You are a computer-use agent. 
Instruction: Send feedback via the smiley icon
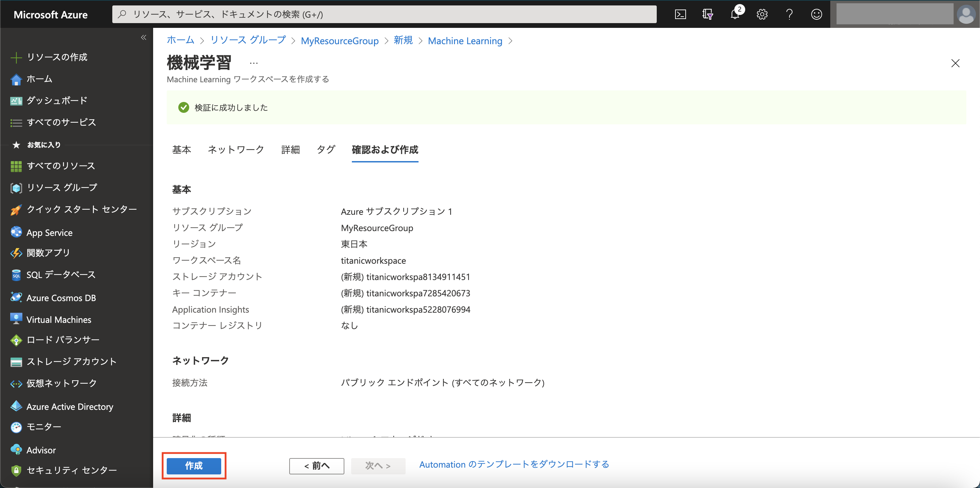point(816,14)
